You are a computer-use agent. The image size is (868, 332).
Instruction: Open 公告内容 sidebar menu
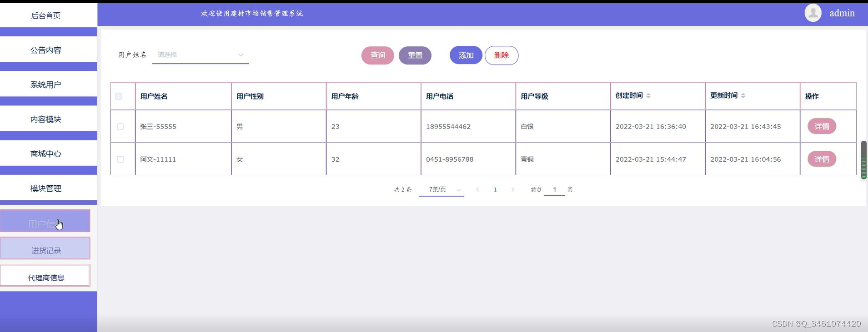pos(45,50)
